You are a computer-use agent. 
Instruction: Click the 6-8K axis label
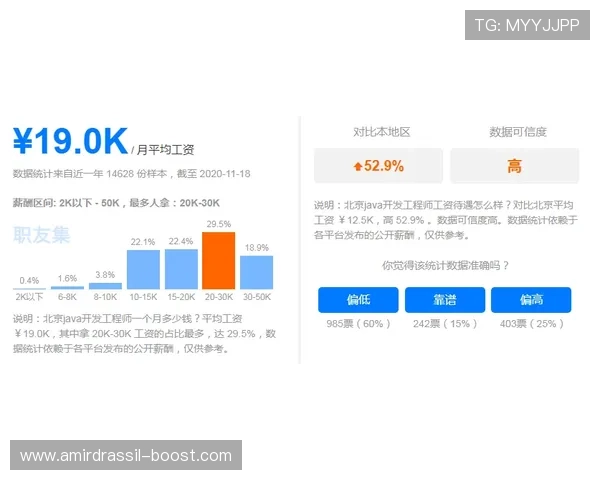67,297
